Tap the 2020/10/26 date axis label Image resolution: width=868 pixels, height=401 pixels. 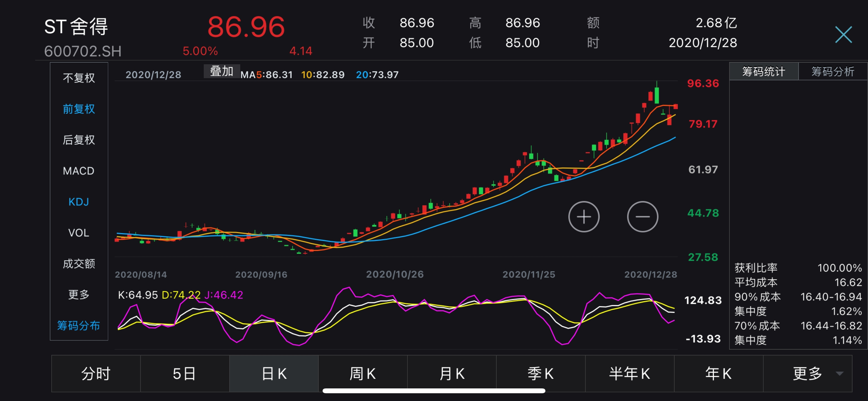(395, 274)
